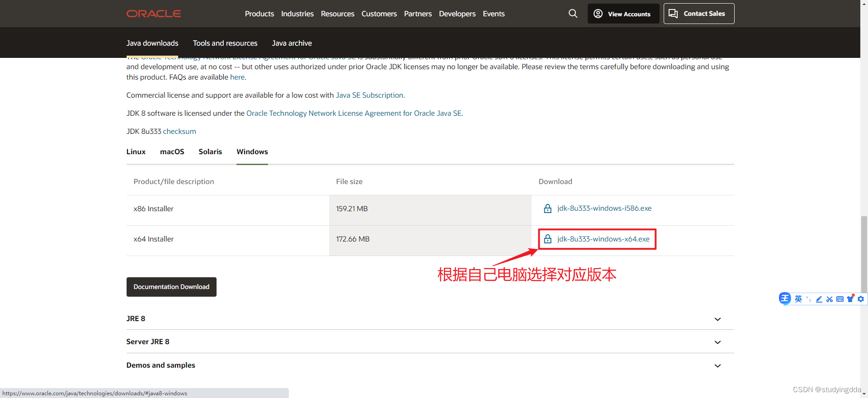Download jdk-8u333-windows-i586.exe
868x398 pixels.
[604, 208]
